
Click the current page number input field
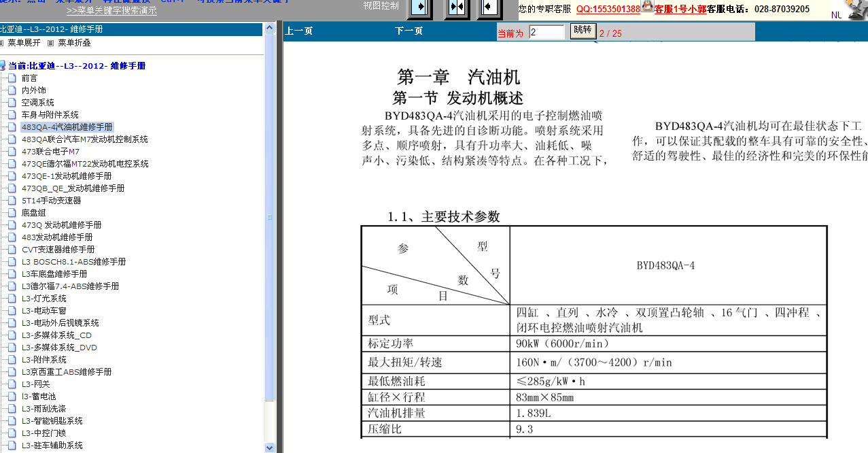tap(547, 32)
